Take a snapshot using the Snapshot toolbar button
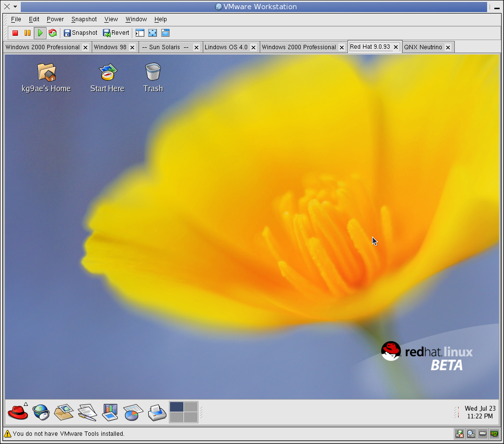 tap(80, 33)
